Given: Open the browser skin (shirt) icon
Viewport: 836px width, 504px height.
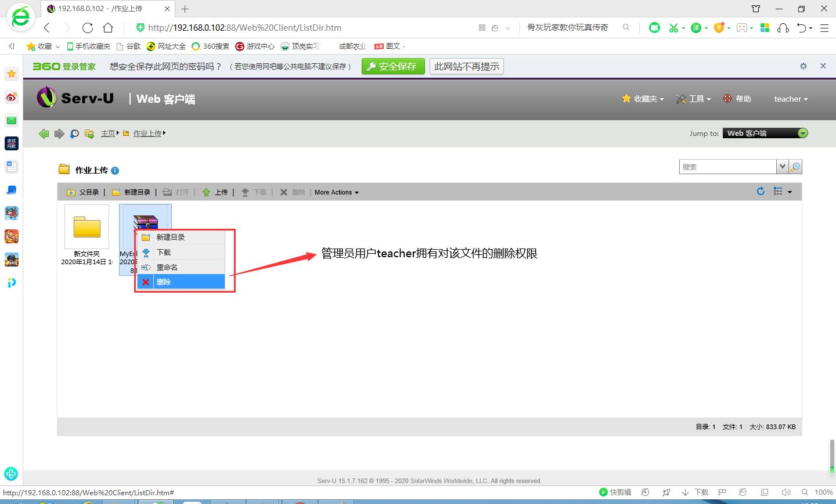Looking at the screenshot, I should tap(756, 9).
